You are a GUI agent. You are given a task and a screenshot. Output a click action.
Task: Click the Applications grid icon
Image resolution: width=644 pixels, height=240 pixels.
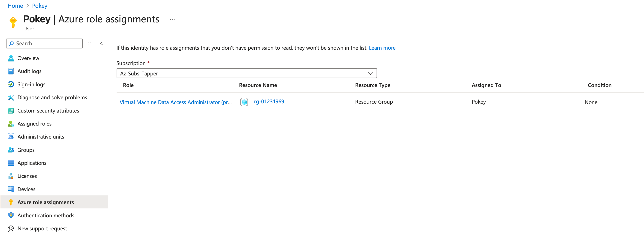click(11, 163)
